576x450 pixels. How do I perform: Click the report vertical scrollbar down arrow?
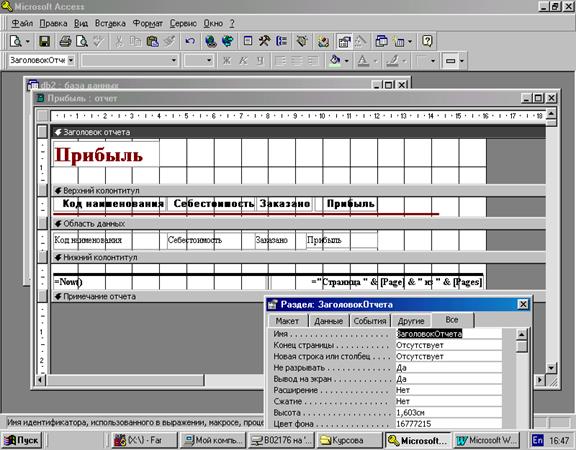pos(551,368)
